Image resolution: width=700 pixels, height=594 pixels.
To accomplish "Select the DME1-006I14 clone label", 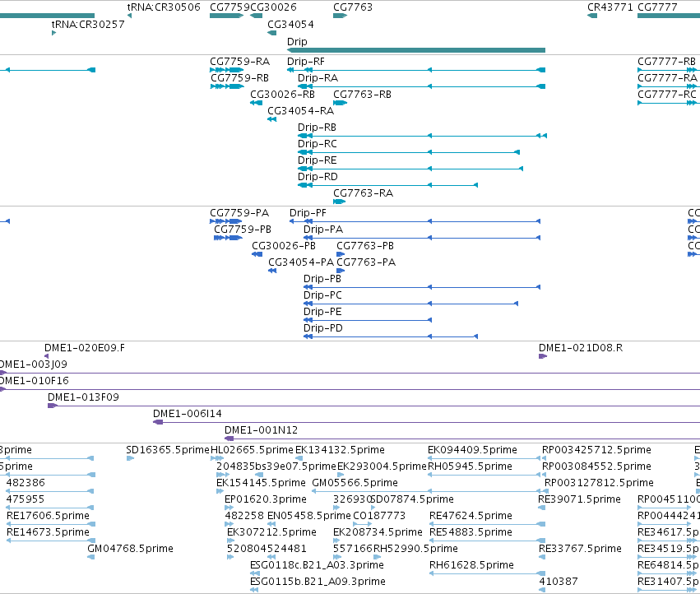I will click(x=188, y=414).
